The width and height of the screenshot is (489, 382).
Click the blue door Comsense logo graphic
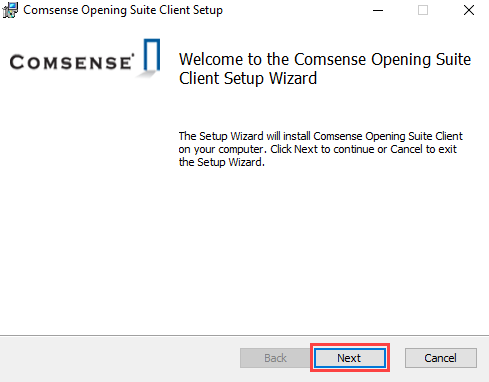(x=152, y=55)
